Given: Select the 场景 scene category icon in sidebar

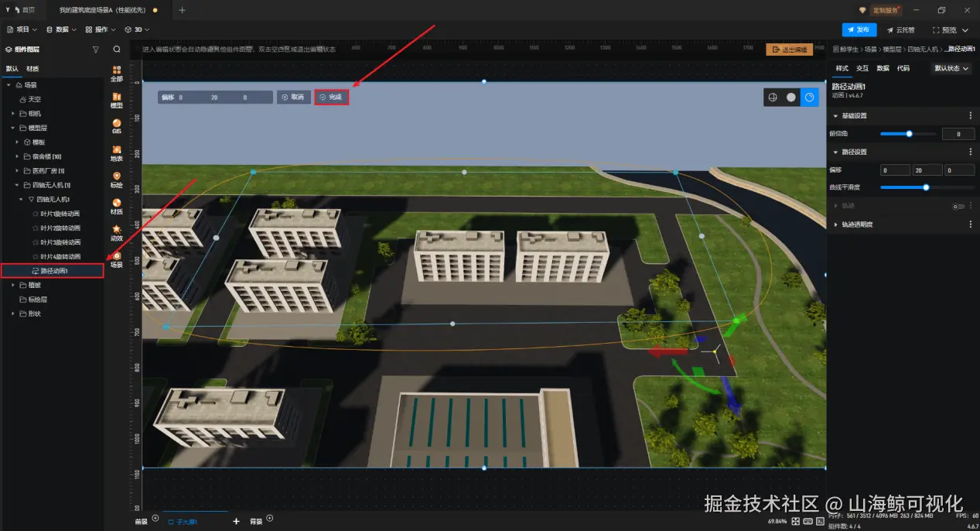Looking at the screenshot, I should (x=117, y=259).
